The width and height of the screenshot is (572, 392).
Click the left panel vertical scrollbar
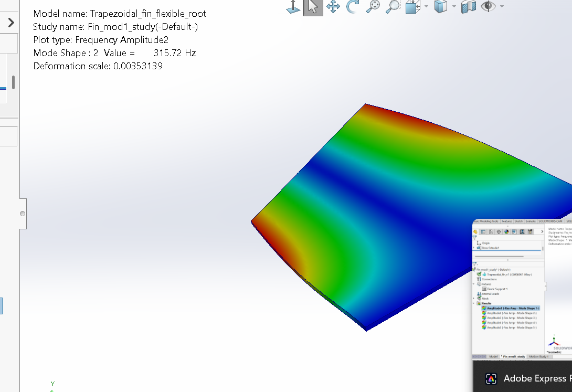click(14, 82)
